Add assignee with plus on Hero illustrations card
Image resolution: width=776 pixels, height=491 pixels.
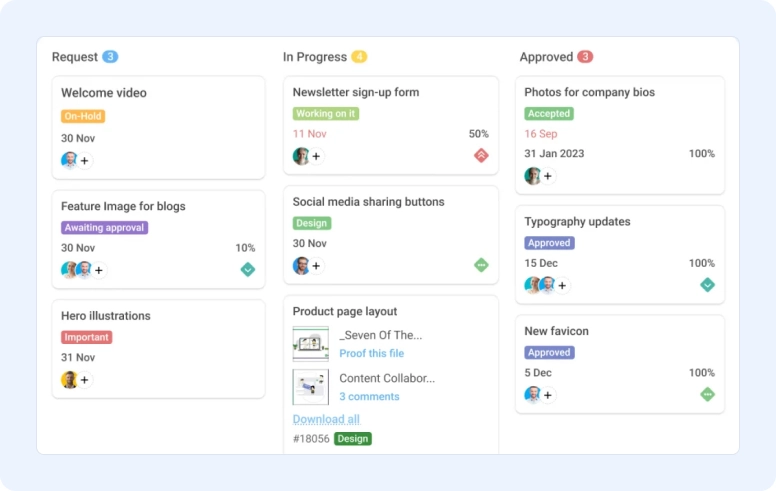click(85, 380)
